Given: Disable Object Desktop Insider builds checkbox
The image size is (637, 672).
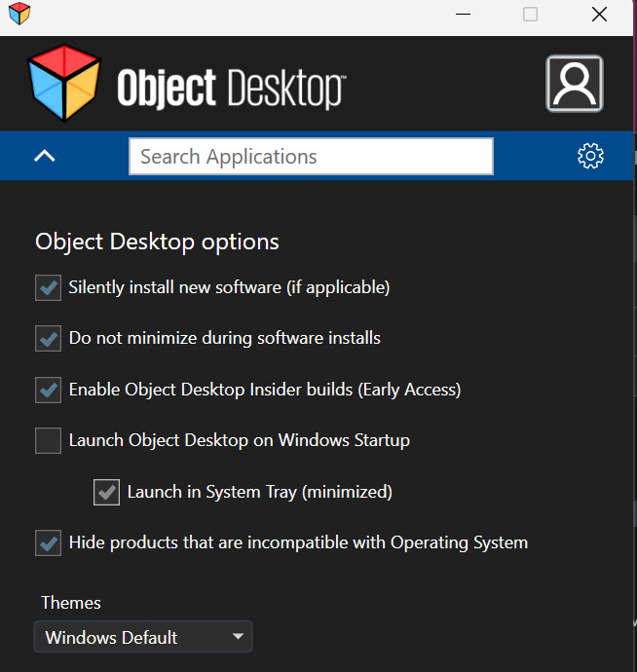Looking at the screenshot, I should pos(48,390).
